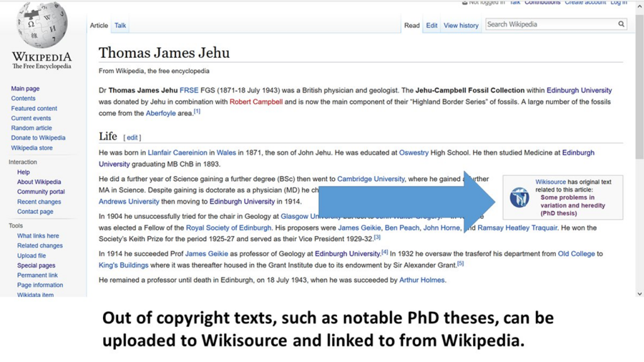Open About Wikipedia link
Image resolution: width=644 pixels, height=362 pixels.
click(39, 182)
